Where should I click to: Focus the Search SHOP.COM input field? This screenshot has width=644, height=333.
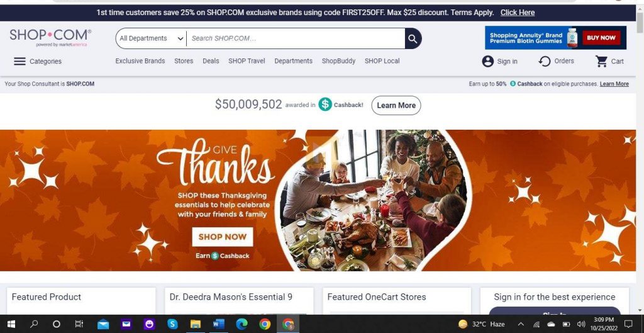(x=296, y=38)
